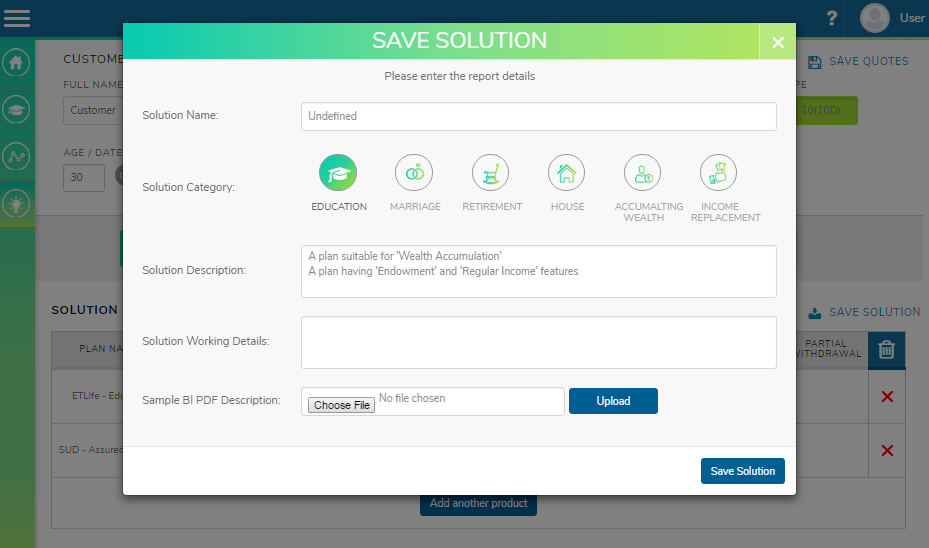
Task: Close the Save Solution dialog
Action: pos(777,42)
